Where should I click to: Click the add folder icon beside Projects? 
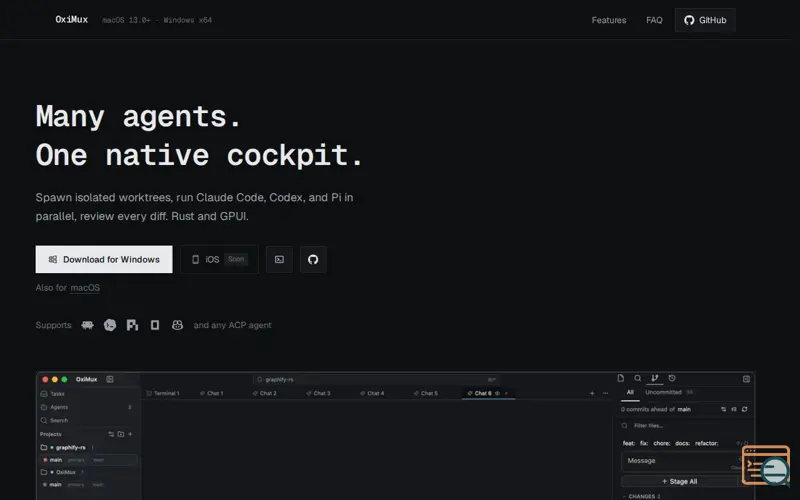(x=120, y=434)
